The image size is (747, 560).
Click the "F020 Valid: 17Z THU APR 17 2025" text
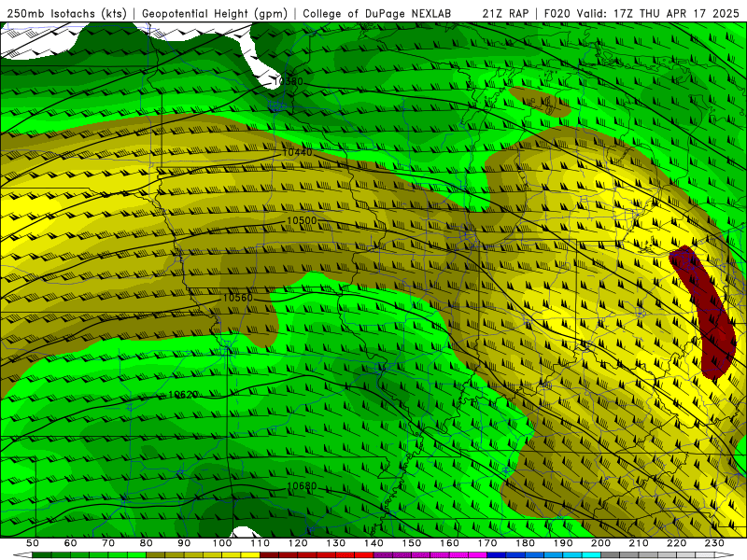(641, 13)
